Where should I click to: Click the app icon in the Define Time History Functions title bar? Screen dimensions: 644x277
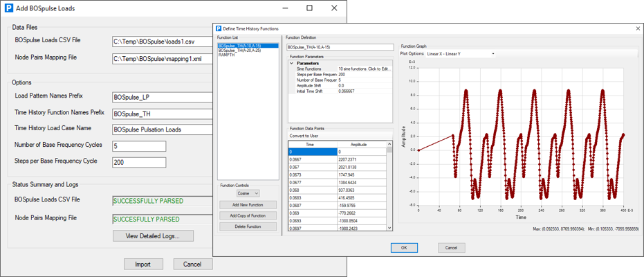coord(219,29)
